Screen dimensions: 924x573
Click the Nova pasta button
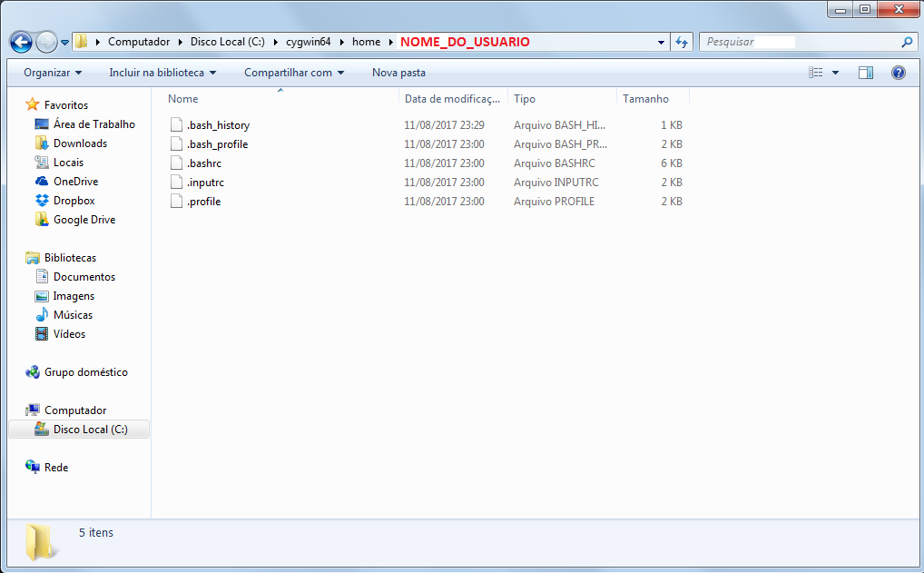pos(398,73)
